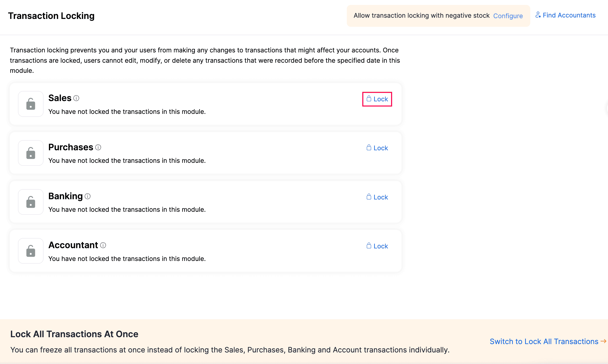Click the Sales module heading
This screenshot has height=364, width=608.
point(60,98)
